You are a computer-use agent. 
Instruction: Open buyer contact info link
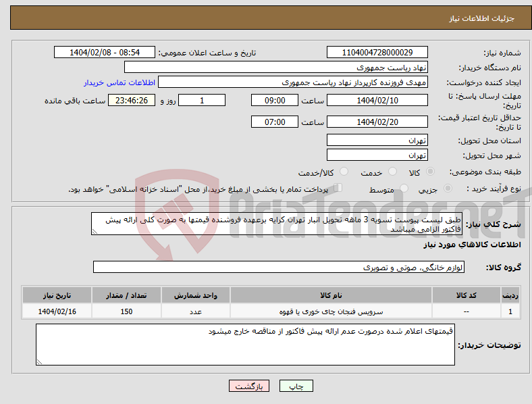tap(119, 83)
